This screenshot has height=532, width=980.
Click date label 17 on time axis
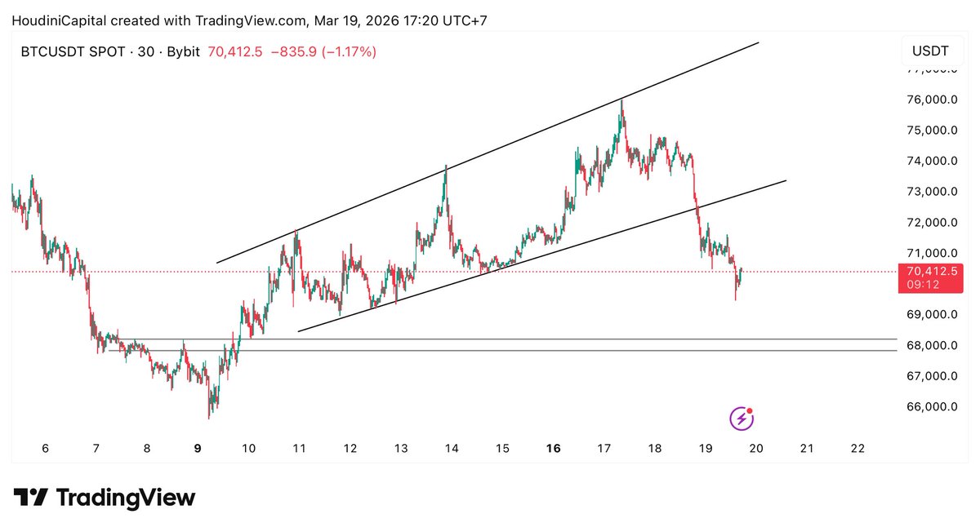pos(604,448)
